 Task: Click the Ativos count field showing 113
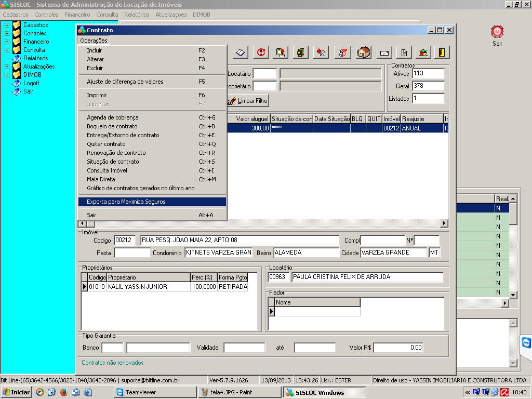click(429, 73)
